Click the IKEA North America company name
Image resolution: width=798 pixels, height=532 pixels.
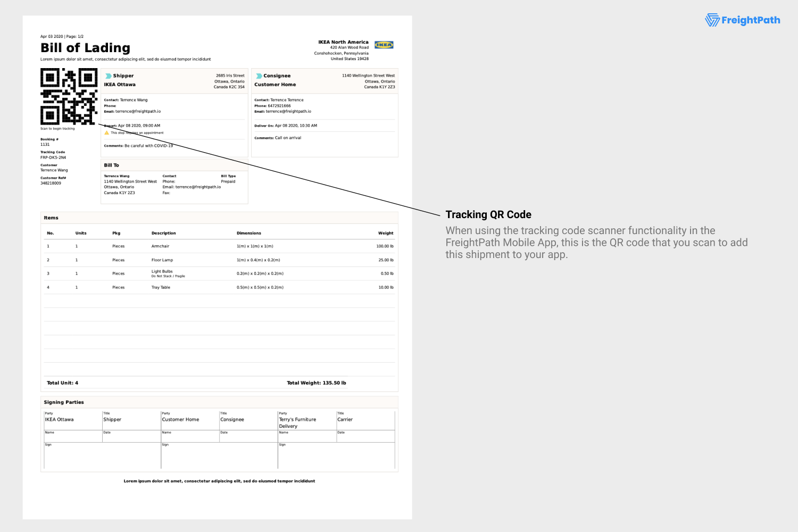(x=343, y=42)
